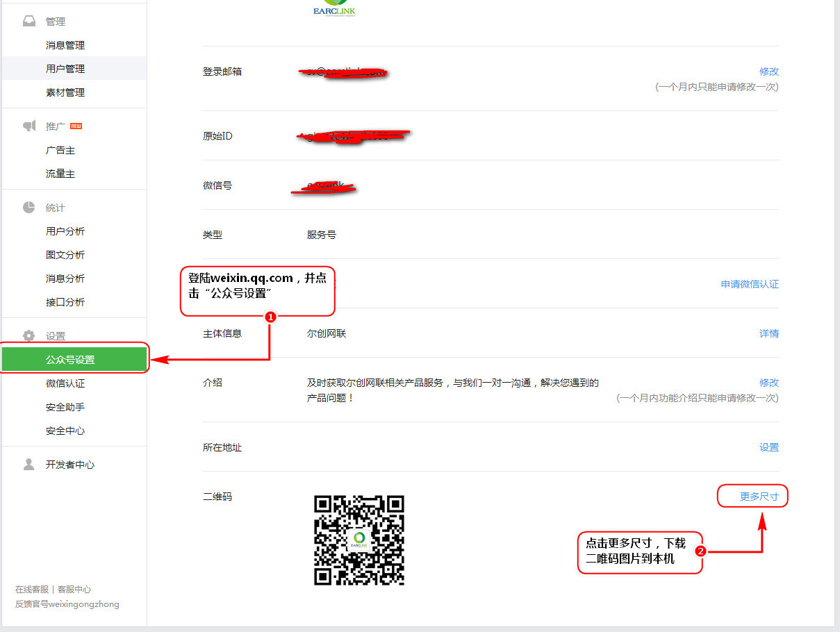Click the inbox icon beside 管理
This screenshot has width=840, height=632.
pyautogui.click(x=28, y=22)
